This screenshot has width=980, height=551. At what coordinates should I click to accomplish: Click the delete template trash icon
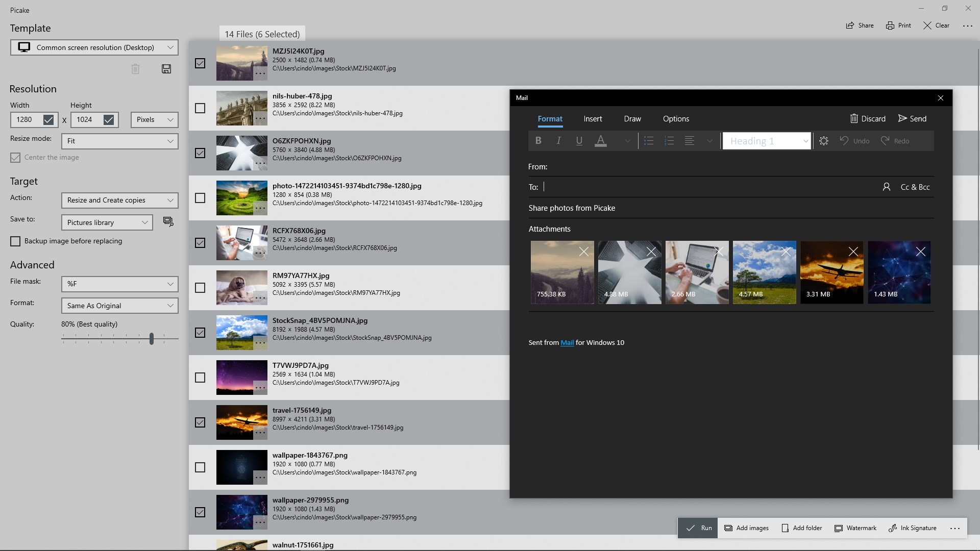click(135, 69)
